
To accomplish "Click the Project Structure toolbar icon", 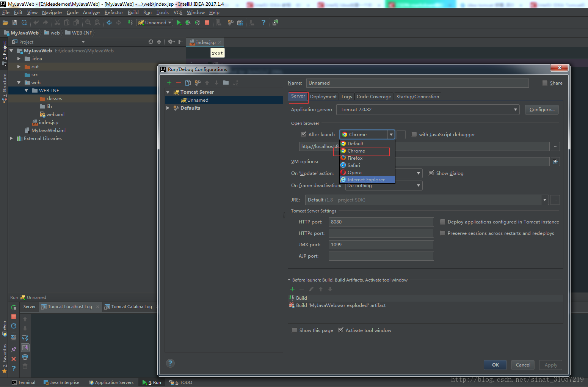I will pyautogui.click(x=240, y=23).
